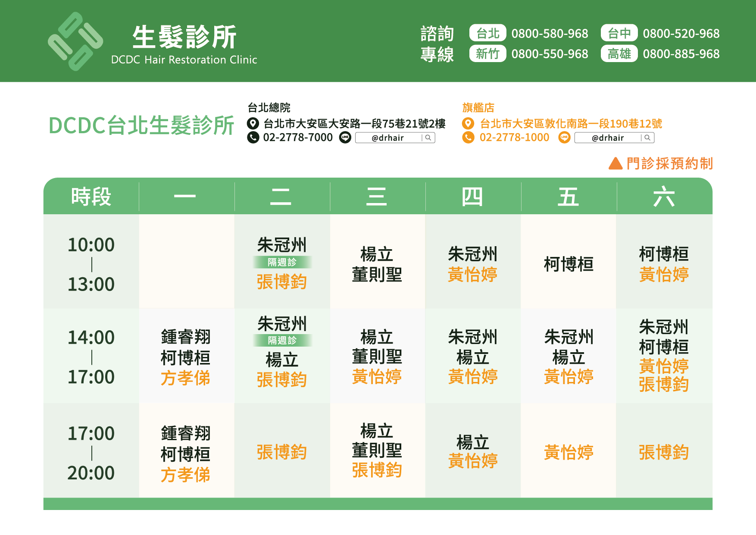Click the black LINE icon
This screenshot has width=756, height=535.
[345, 138]
